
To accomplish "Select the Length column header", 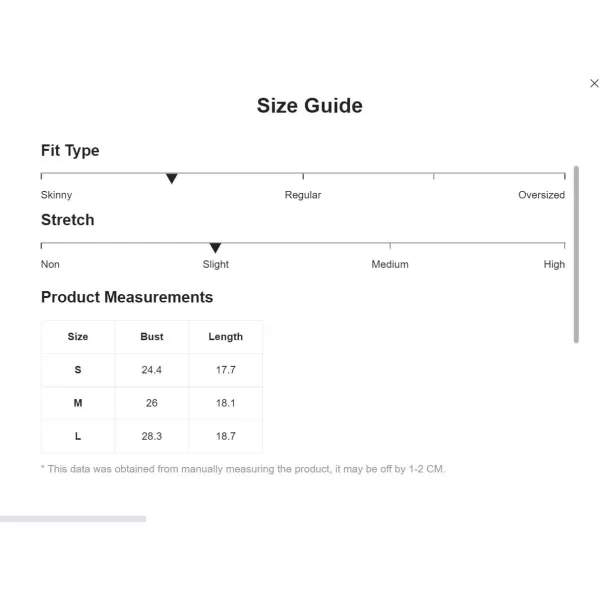I will (x=226, y=337).
